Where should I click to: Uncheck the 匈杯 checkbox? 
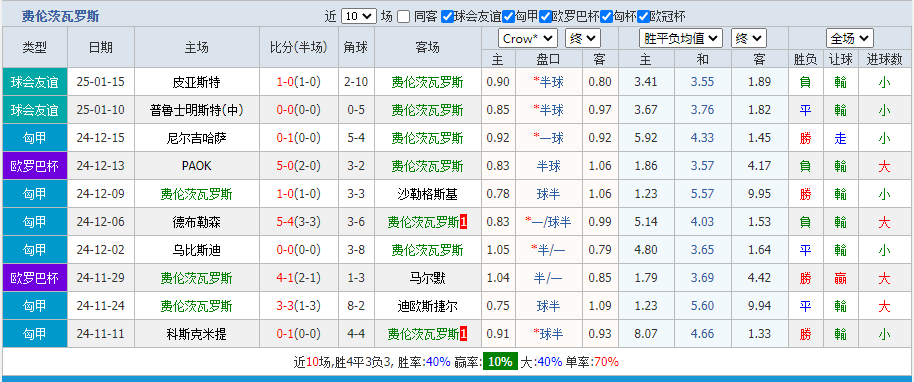(606, 17)
